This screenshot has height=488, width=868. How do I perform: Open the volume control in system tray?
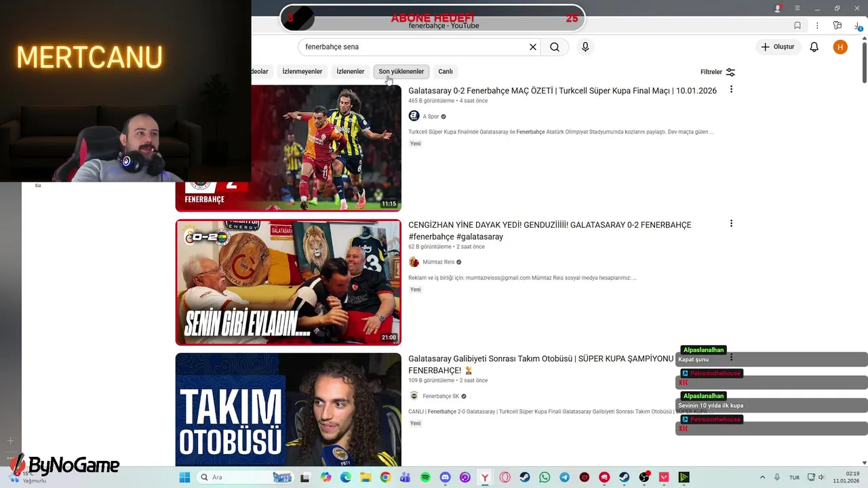[x=823, y=477]
